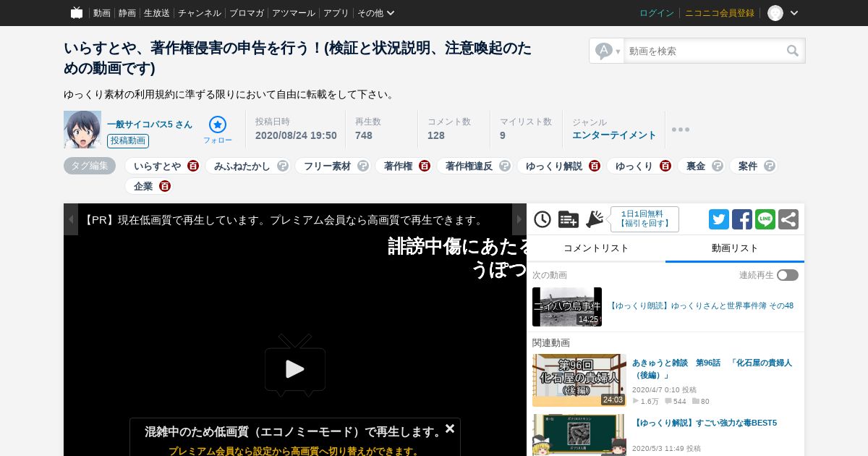Viewport: 868px width, 456px height.
Task: Open the ニイハウ島事件 next video thumbnail
Action: pyautogui.click(x=567, y=307)
